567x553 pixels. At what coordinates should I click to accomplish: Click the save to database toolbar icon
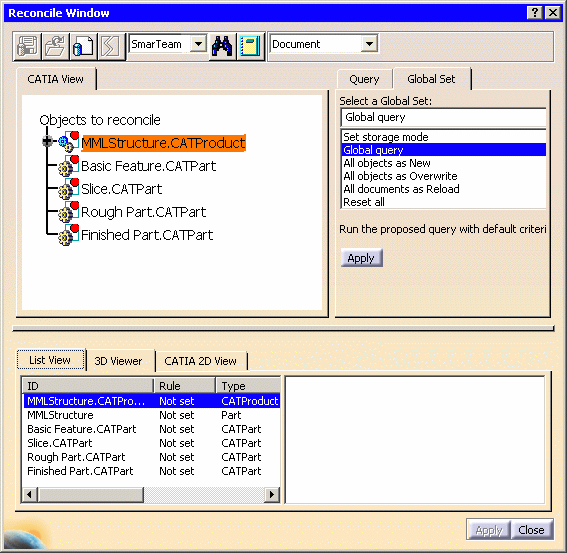pos(27,46)
